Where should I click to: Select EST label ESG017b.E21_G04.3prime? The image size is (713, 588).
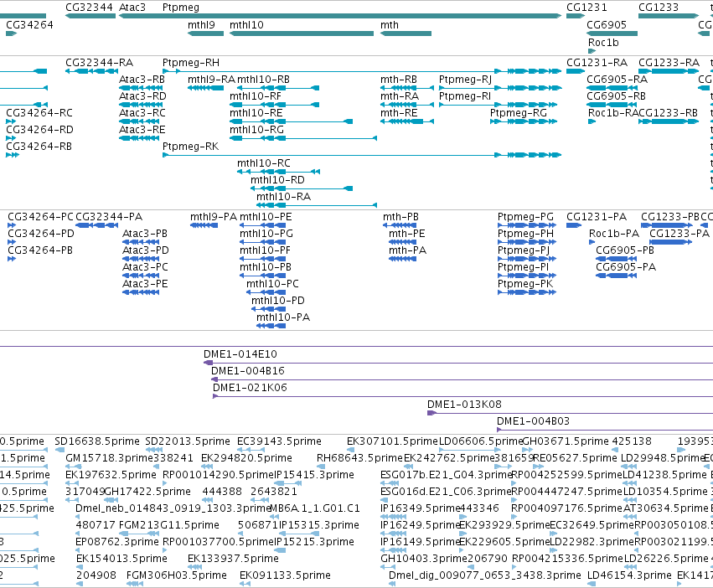click(446, 475)
